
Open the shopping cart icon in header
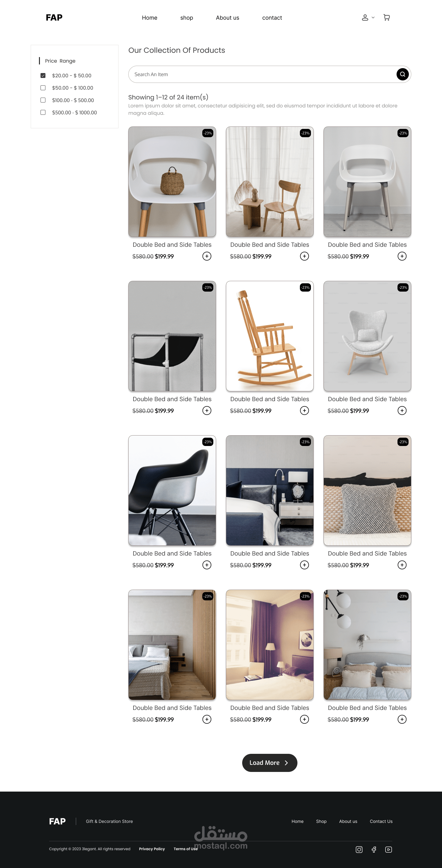[x=386, y=17]
